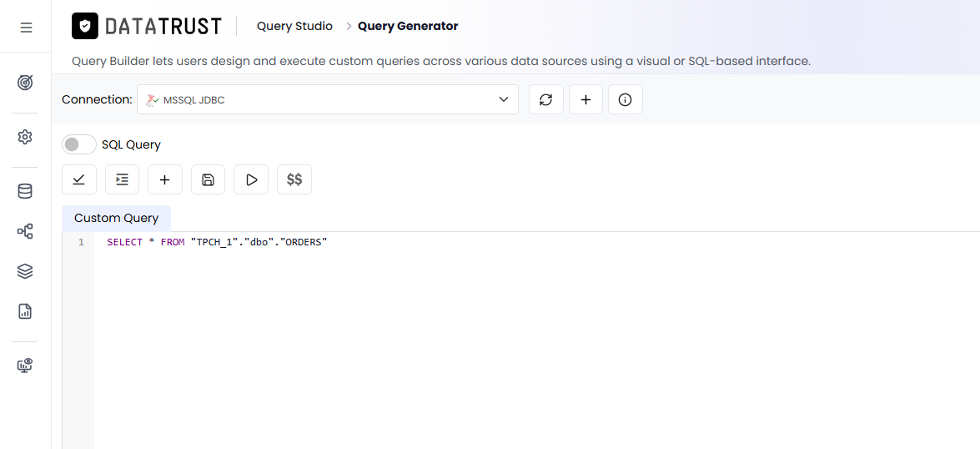Click the Query Builder description text
Viewport: 980px width, 449px height.
441,61
